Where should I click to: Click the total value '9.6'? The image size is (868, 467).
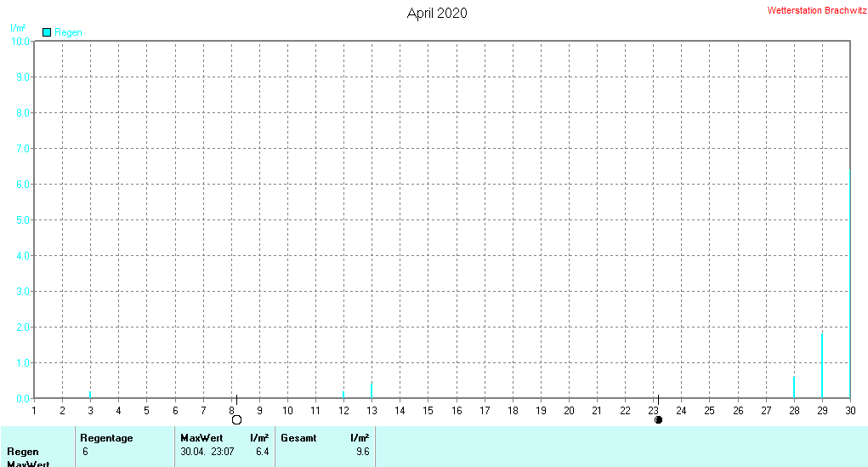pyautogui.click(x=363, y=452)
